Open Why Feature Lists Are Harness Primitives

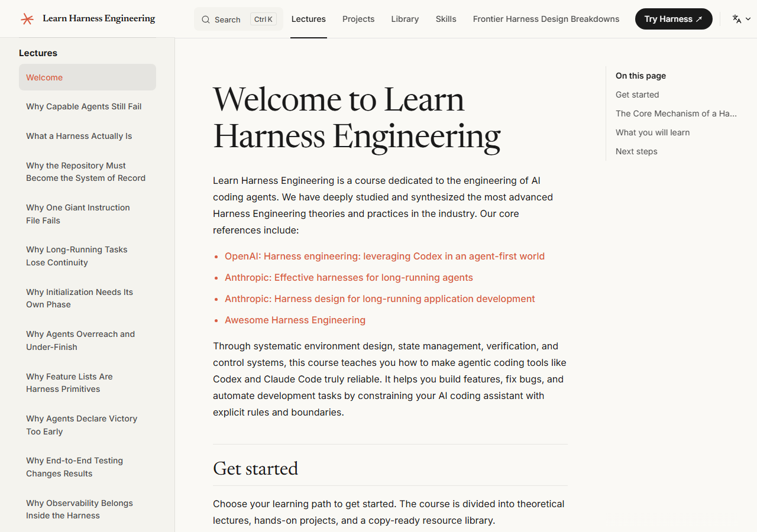88,383
